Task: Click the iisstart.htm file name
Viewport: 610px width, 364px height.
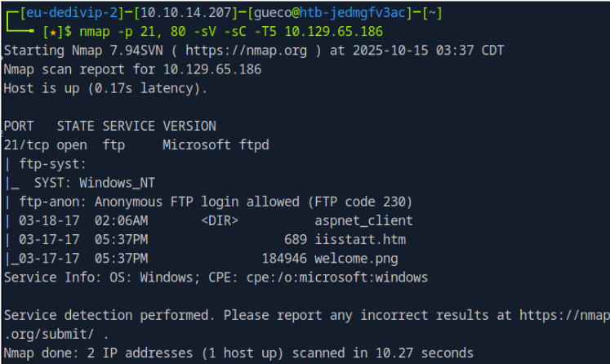Action: [360, 239]
